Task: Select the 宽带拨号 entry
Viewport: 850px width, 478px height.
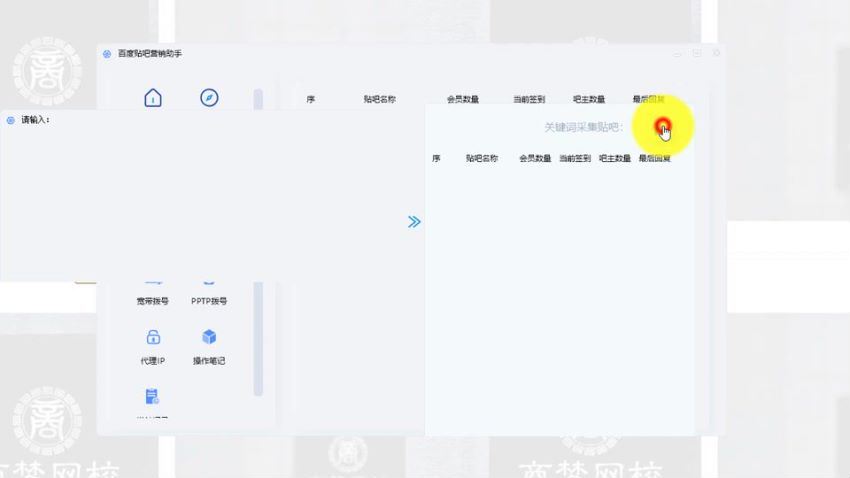Action: pos(152,301)
